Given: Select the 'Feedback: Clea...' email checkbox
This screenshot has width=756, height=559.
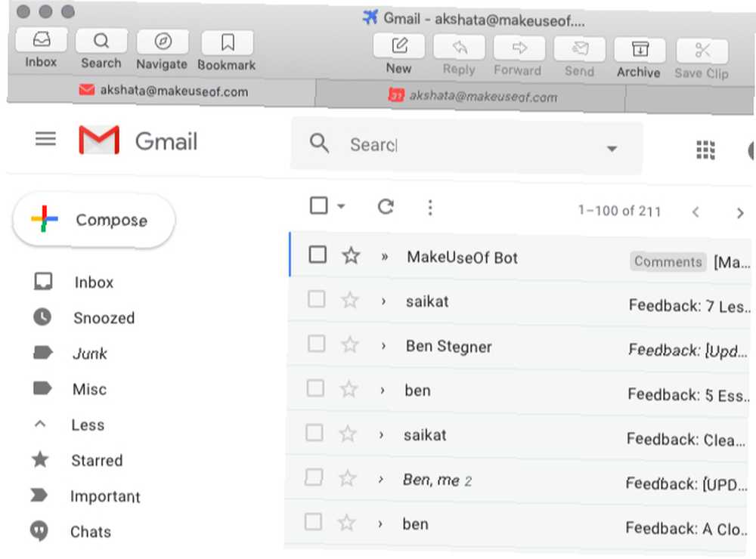Looking at the screenshot, I should click(x=314, y=432).
